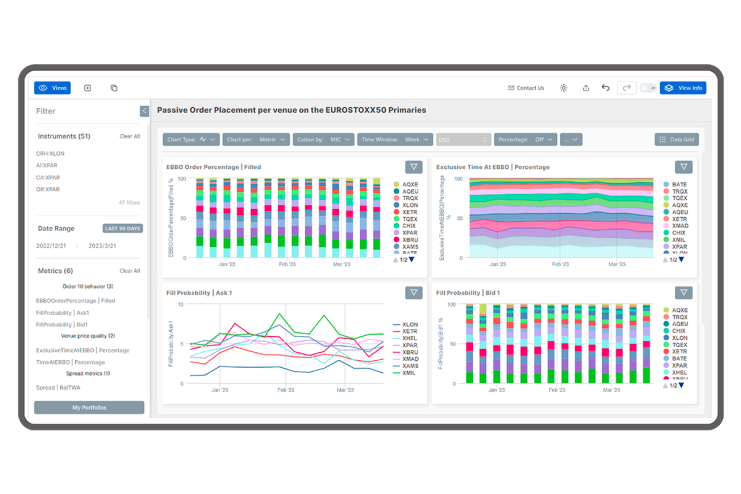Click the My Portfolios button
The height and width of the screenshot is (494, 741).
point(89,407)
